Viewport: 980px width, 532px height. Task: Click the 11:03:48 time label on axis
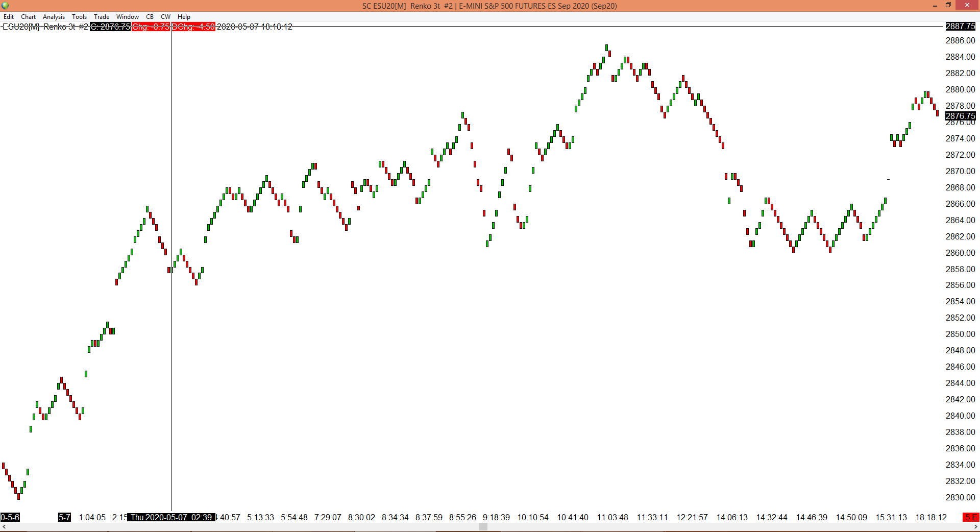[x=612, y=517]
